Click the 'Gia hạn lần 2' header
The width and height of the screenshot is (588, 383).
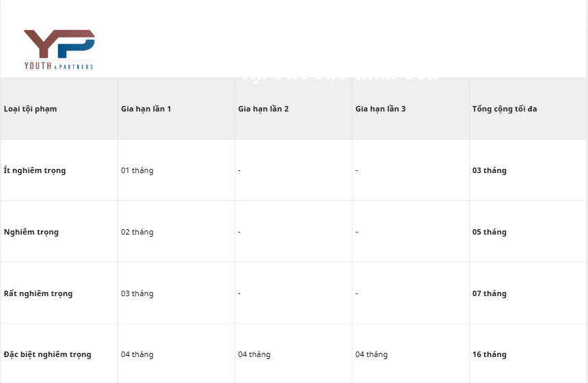point(263,109)
